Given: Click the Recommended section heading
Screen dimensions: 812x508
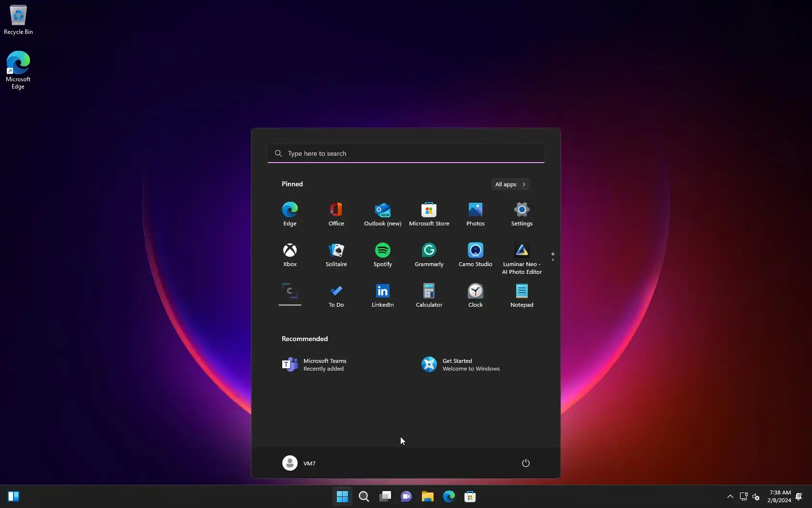Looking at the screenshot, I should coord(304,339).
